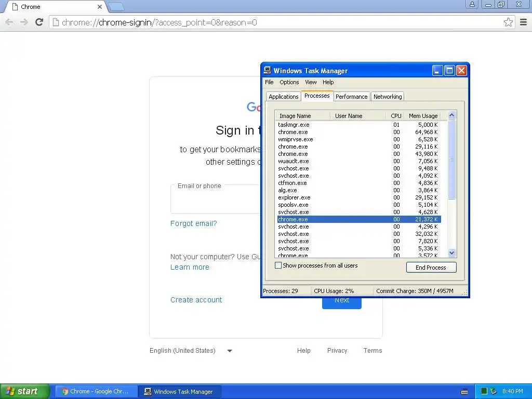This screenshot has height=399, width=532.
Task: Open the on-screen keyboard taskbar icon
Action: (464, 392)
